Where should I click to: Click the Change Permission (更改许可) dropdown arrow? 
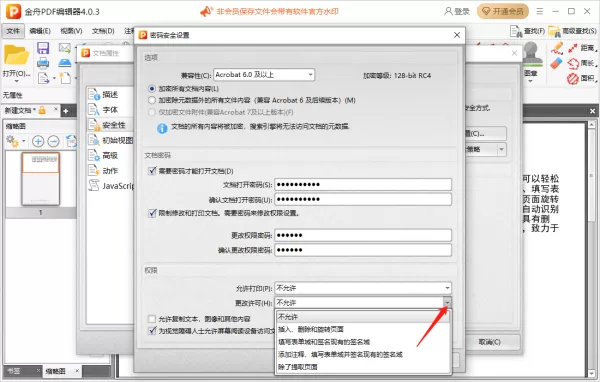[447, 303]
